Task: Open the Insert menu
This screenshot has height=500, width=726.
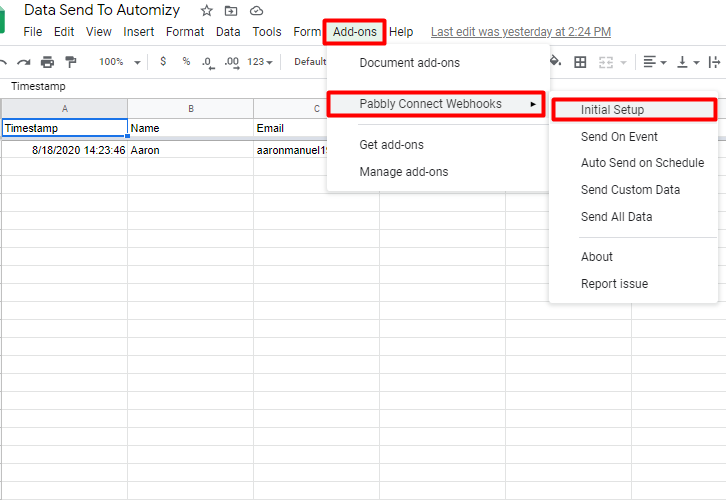Action: (x=138, y=32)
